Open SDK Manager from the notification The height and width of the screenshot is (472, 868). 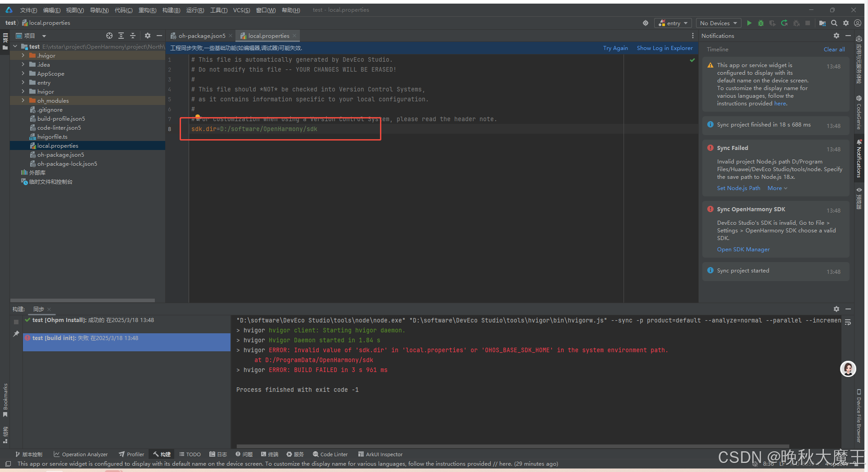point(743,249)
